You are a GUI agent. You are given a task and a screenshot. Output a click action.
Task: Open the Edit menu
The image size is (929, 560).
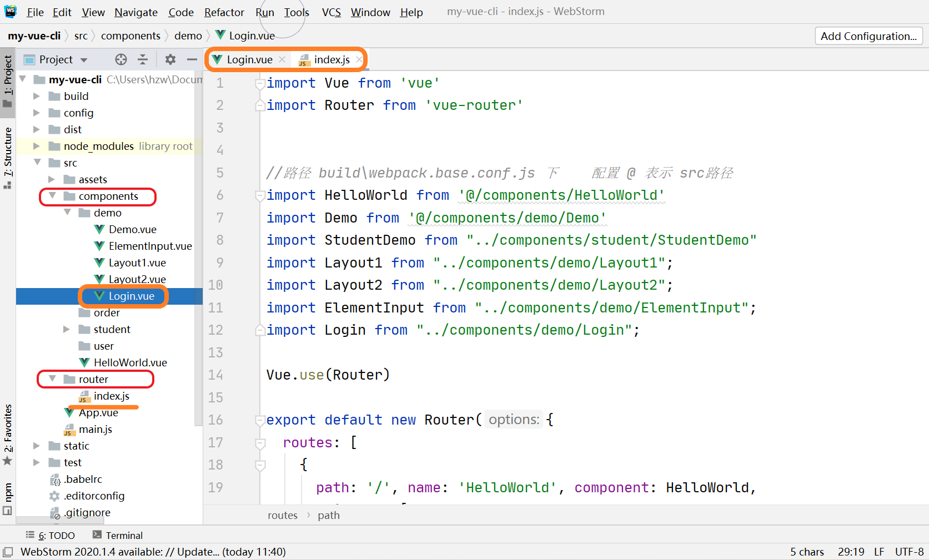point(62,12)
